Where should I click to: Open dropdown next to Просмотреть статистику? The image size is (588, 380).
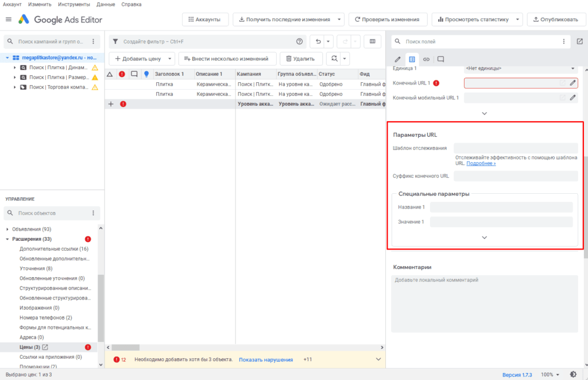517,20
